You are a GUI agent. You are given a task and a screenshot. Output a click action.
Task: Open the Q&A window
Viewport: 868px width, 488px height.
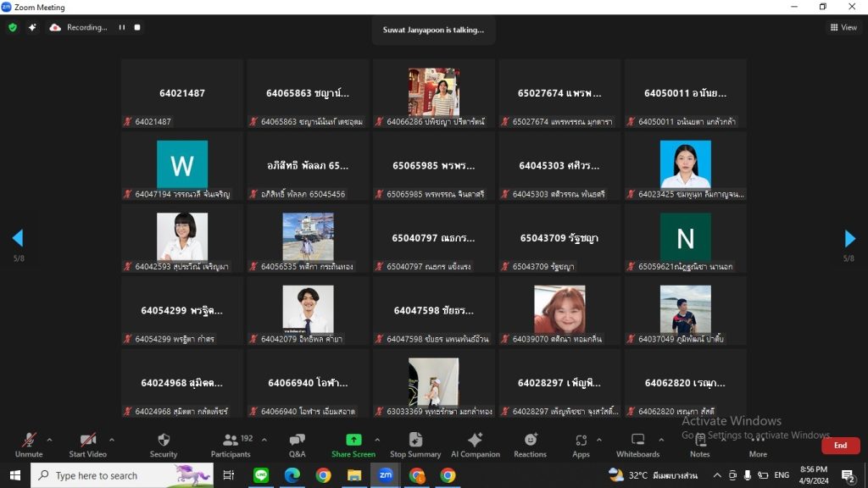[298, 446]
